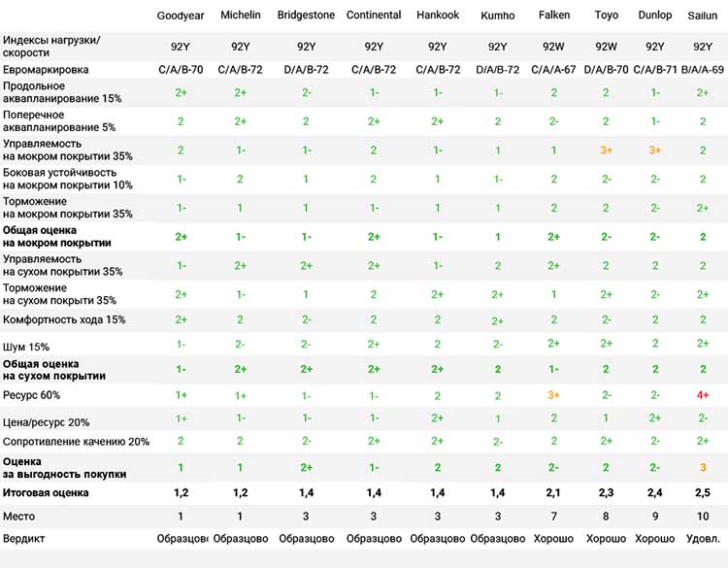The height and width of the screenshot is (568, 728).
Task: Select the Удовл. verdict cell
Action: (x=703, y=538)
